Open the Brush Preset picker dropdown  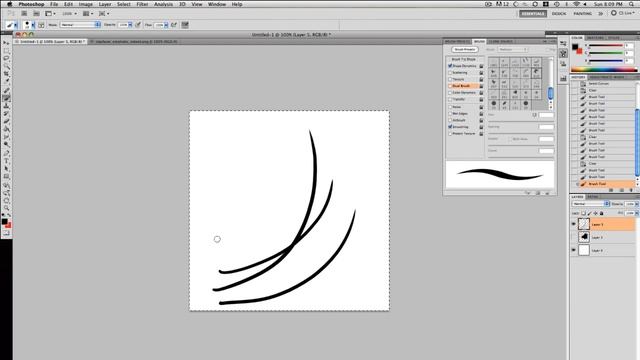[33, 25]
